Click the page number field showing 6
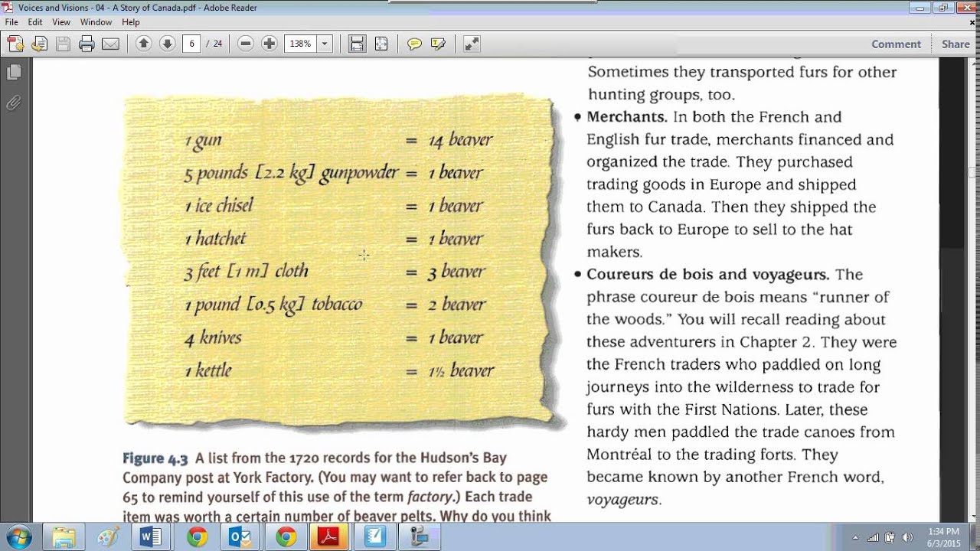Screen dimensions: 980x551 (191, 44)
